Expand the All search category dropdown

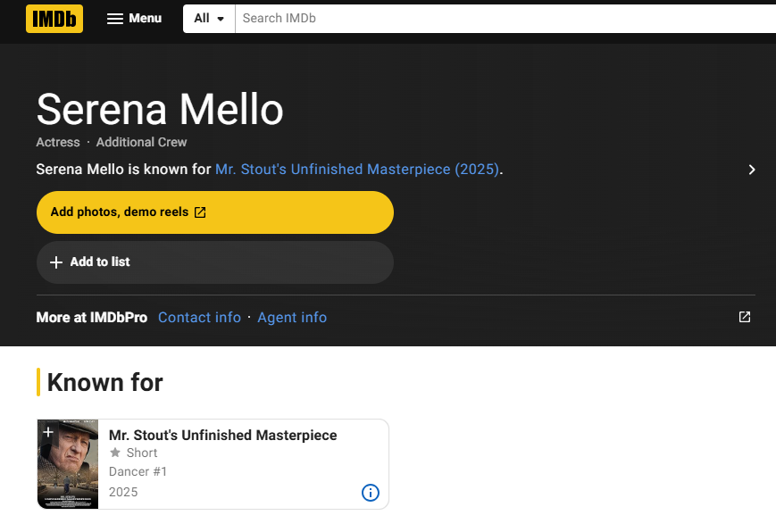209,19
